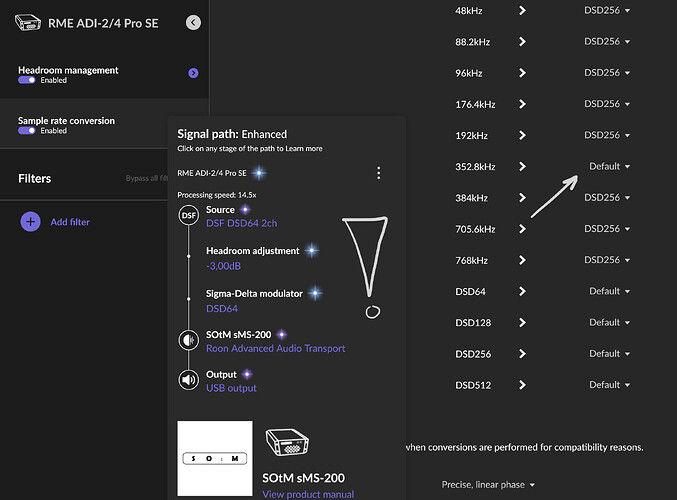Toggle Sample rate conversion switch
677x500 pixels.
pyautogui.click(x=27, y=131)
